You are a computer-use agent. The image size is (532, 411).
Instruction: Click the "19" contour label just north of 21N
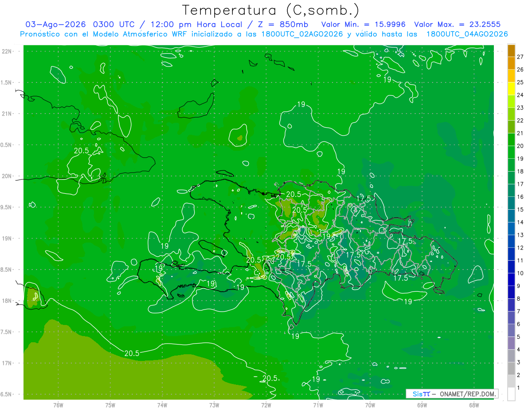301,105
